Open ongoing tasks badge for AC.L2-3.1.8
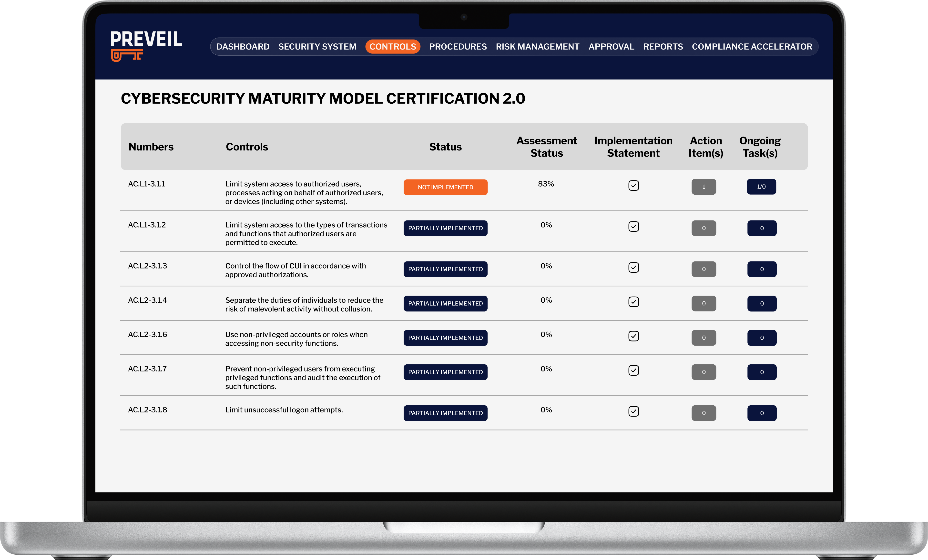This screenshot has width=928, height=560. [x=762, y=413]
